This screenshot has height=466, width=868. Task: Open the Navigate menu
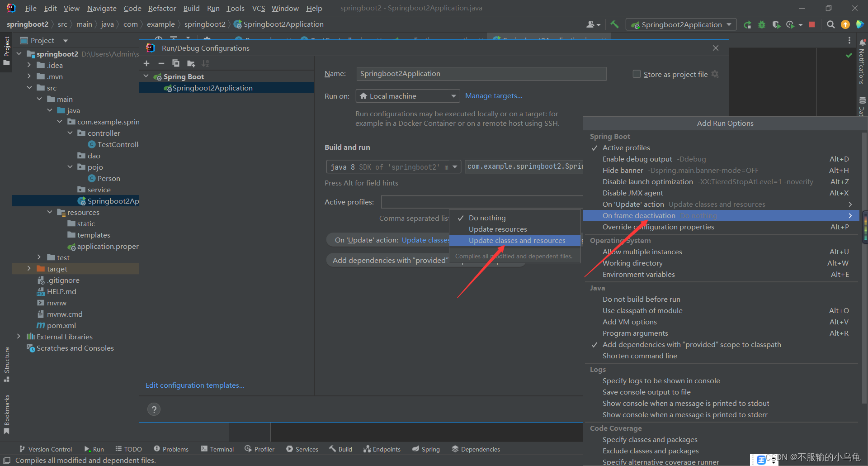coord(102,8)
